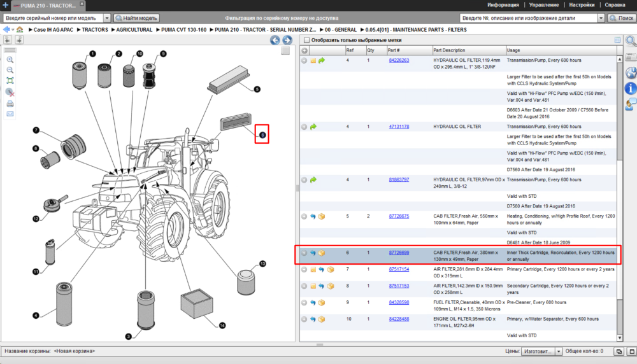Screen dimensions: 637x364
Task: Close the PUMA 210 - TRACTOR tab
Action: (82, 4)
